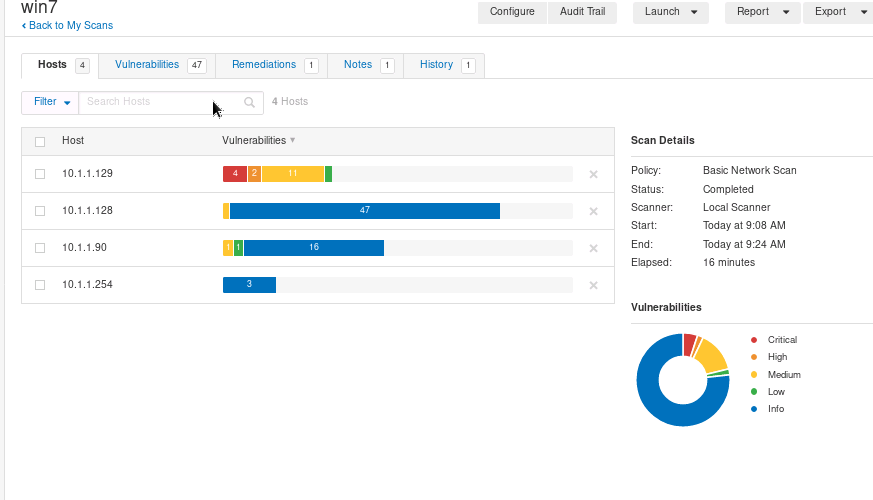Image resolution: width=873 pixels, height=500 pixels.
Task: Check the box for host 10.1.1.128
Action: 40,211
